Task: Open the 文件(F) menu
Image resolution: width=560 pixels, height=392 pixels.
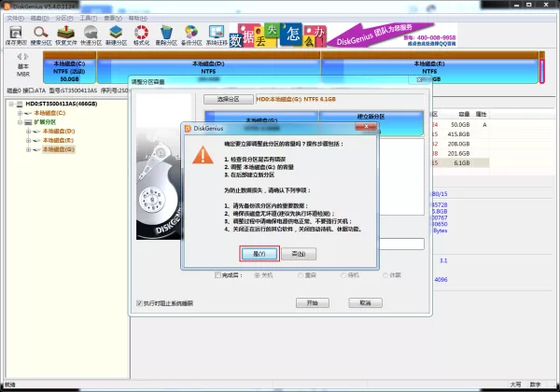Action: [x=15, y=19]
